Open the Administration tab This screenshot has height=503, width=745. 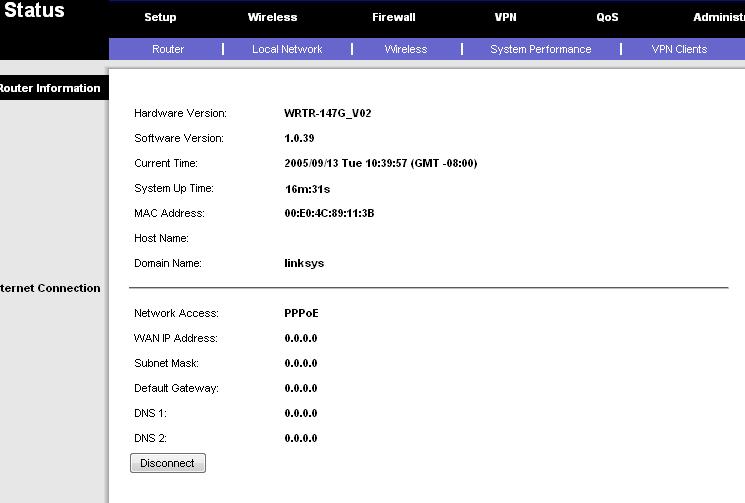pos(719,17)
